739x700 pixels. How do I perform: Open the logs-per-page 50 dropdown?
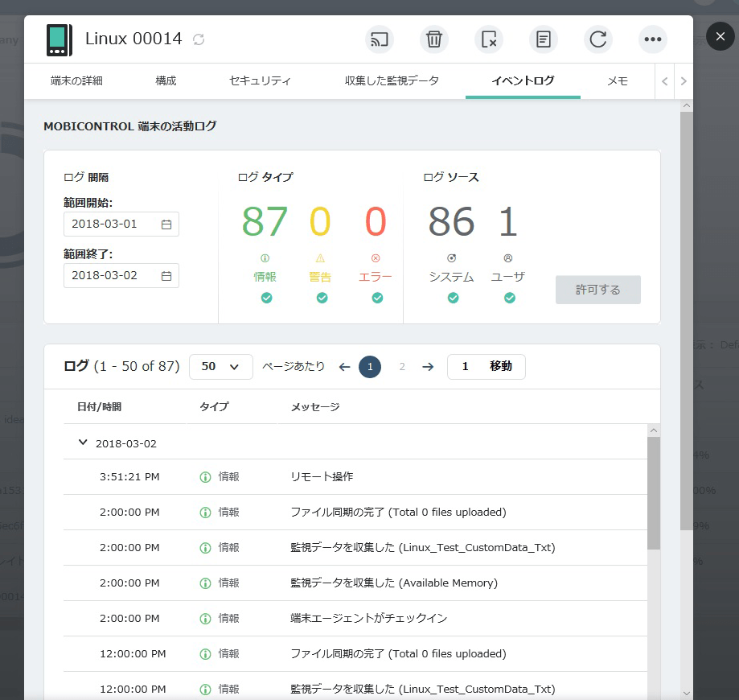coord(220,366)
